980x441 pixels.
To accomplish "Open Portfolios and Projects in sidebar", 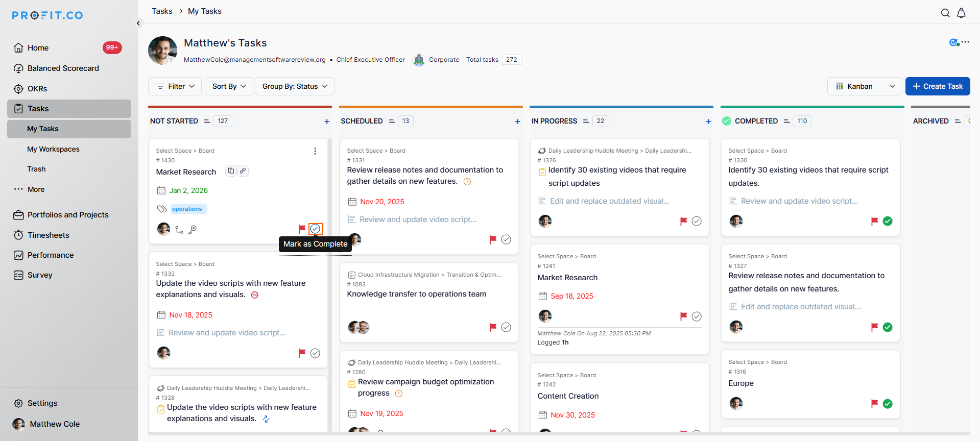I will point(69,215).
